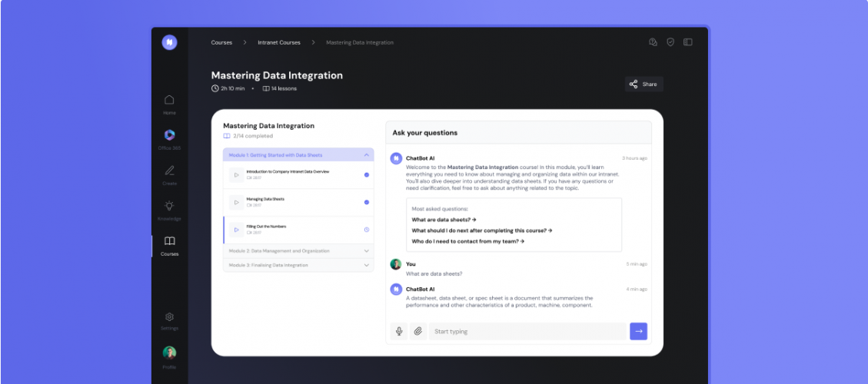The width and height of the screenshot is (868, 384).
Task: Expand Module 2: Data Management and Organization
Action: pyautogui.click(x=298, y=250)
